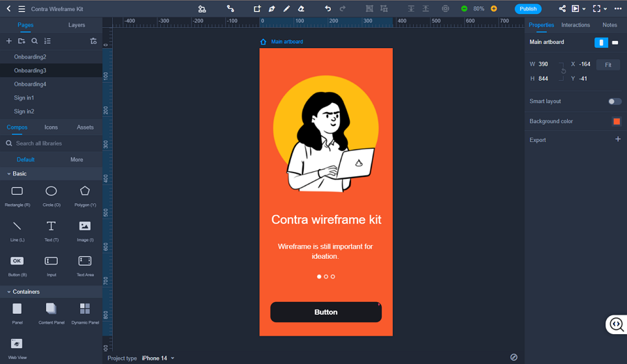
Task: Click the second distribute spacing icon
Action: [x=426, y=8]
